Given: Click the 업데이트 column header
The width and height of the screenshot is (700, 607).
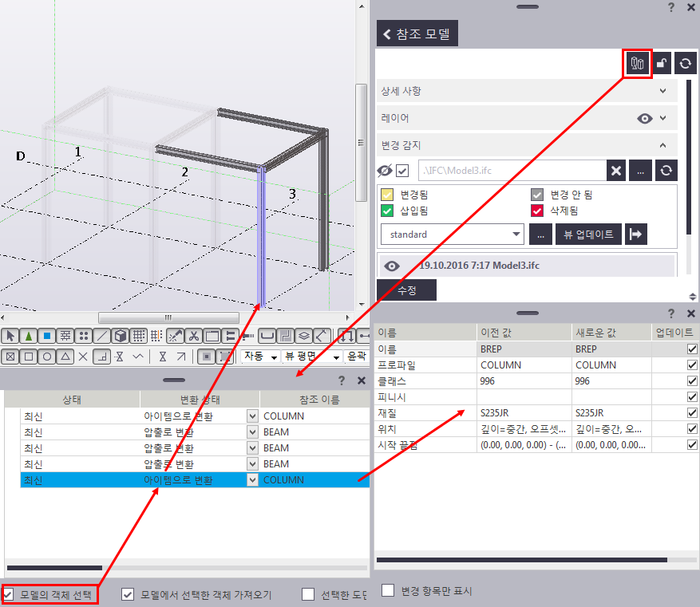Looking at the screenshot, I should click(x=674, y=333).
